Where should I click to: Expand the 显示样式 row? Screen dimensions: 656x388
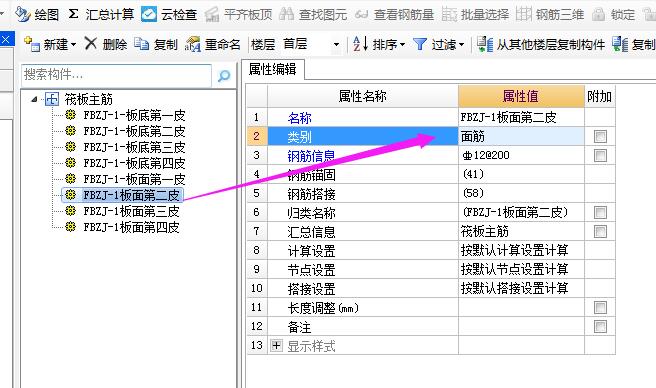(x=276, y=346)
